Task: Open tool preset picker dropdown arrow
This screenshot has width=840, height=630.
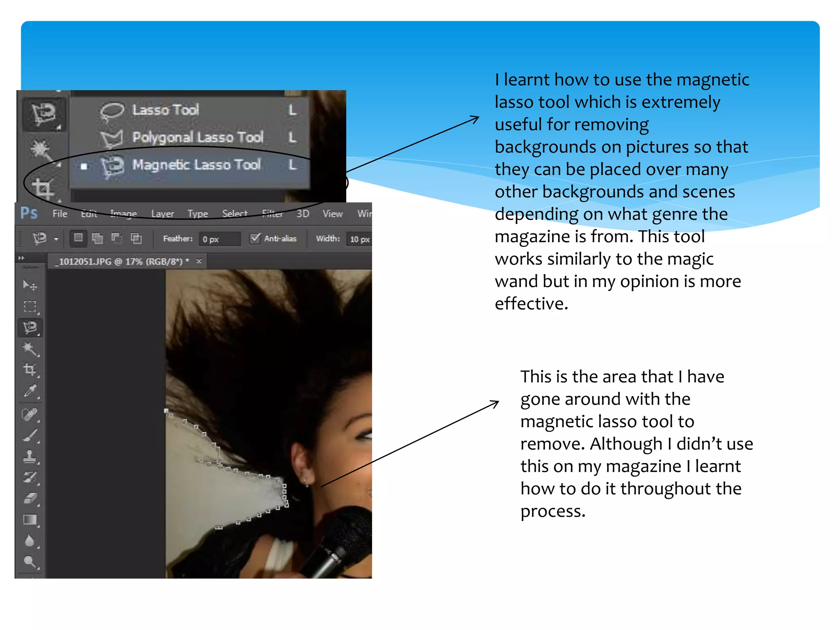Action: point(56,239)
